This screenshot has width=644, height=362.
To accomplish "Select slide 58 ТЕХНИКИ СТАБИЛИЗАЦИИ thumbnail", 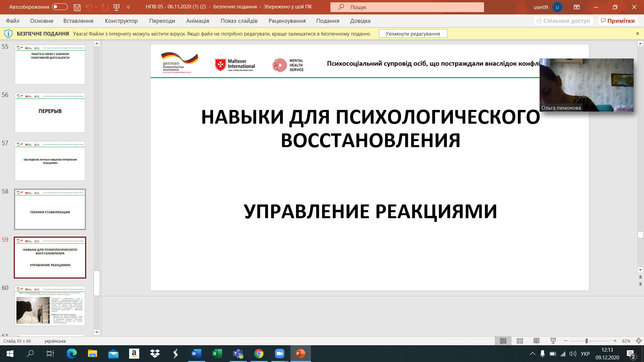I will click(x=50, y=209).
